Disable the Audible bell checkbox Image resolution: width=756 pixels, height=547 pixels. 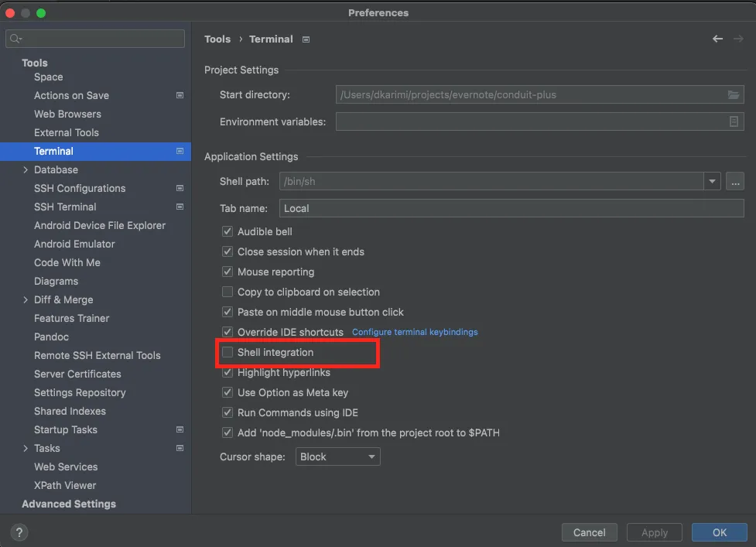click(227, 232)
